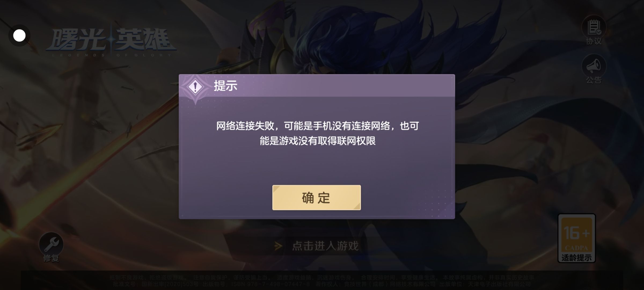Tap the floating white circle assist button
The height and width of the screenshot is (290, 644).
pos(19,35)
